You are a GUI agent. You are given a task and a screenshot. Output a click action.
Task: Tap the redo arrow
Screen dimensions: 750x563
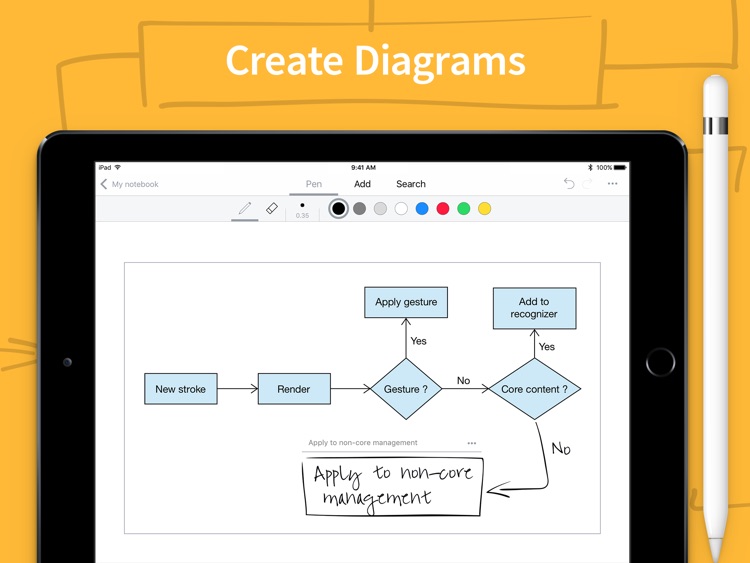coord(587,184)
